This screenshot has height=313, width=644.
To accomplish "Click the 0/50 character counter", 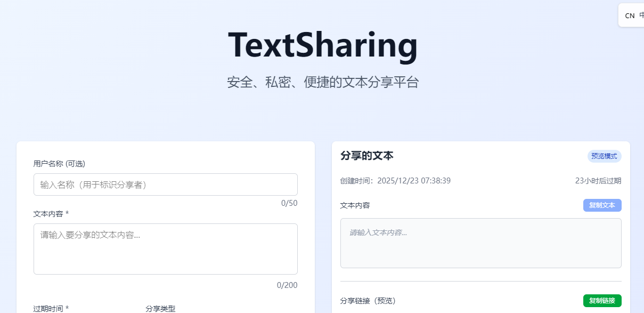I will (290, 203).
